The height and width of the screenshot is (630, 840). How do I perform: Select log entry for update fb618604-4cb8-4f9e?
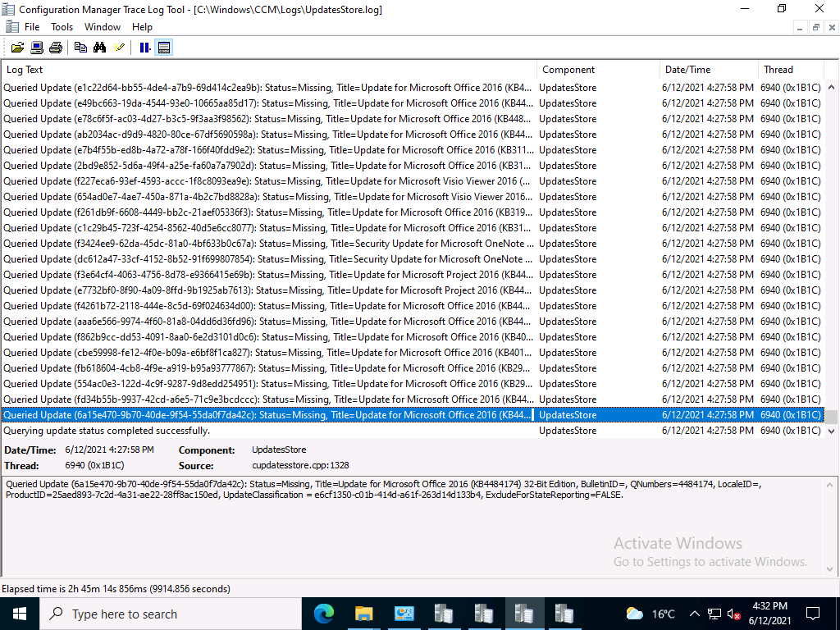tap(413, 368)
